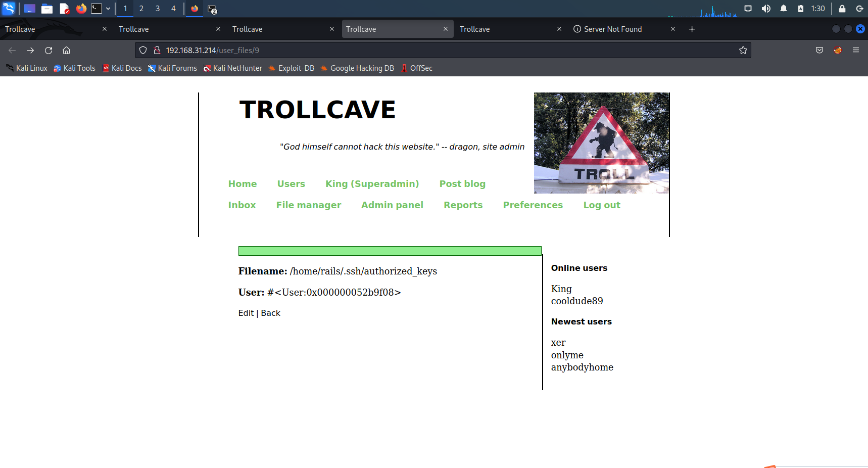Viewport: 868px width, 468px height.
Task: Open the Inbox link
Action: tap(242, 205)
